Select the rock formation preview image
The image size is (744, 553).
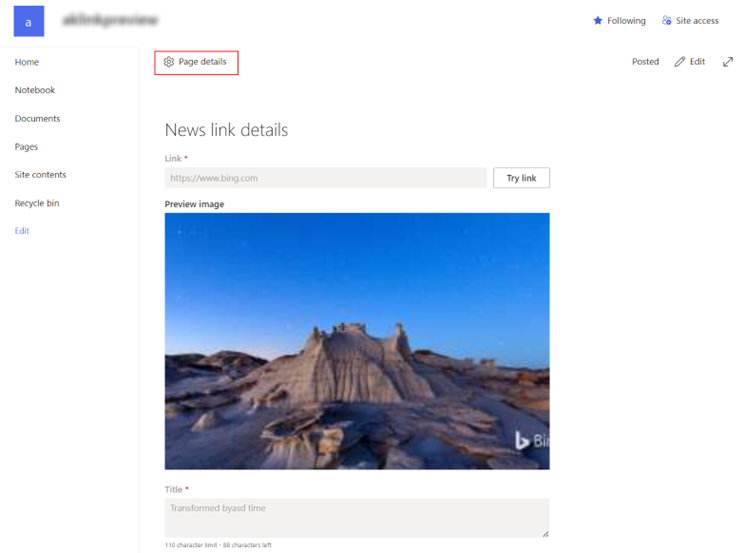357,341
